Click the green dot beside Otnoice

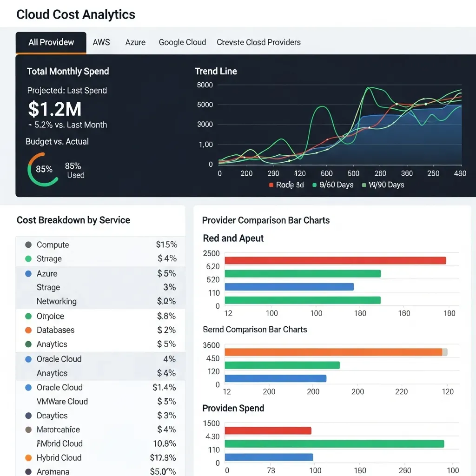point(28,316)
